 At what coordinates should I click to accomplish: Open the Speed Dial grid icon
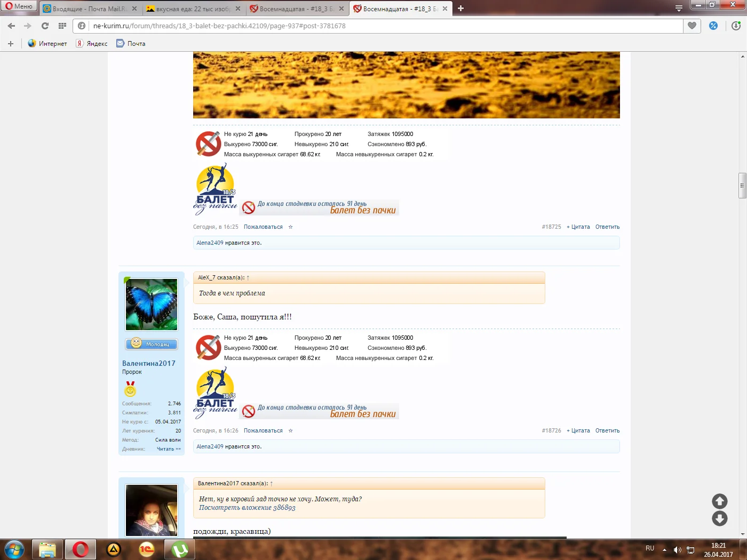62,26
